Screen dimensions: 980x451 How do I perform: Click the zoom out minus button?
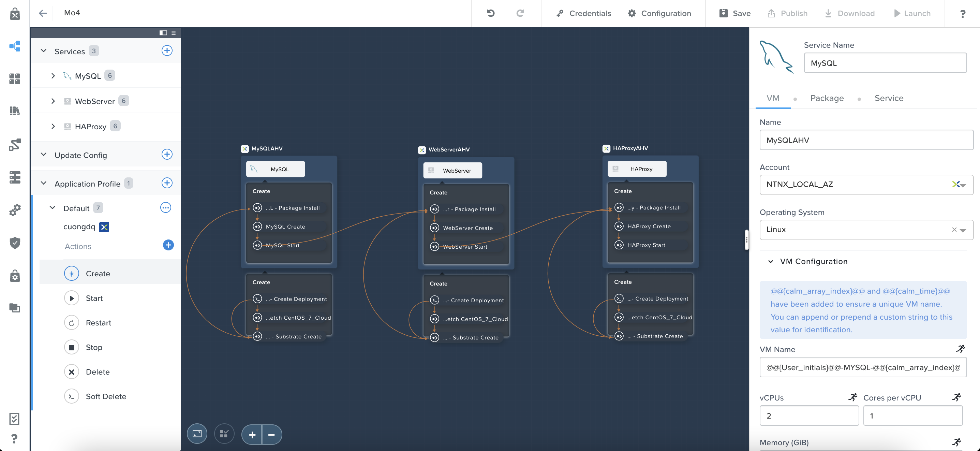[x=271, y=435]
